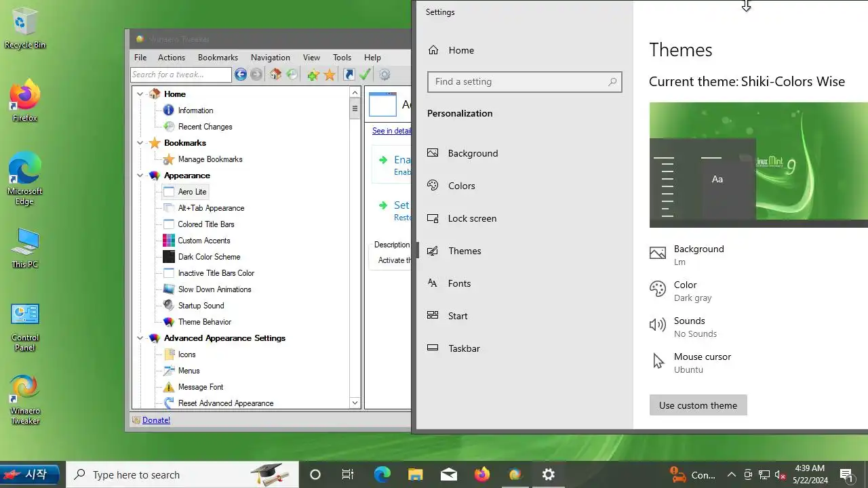The height and width of the screenshot is (488, 868).
Task: Click the theme Background Lm option
Action: tap(687, 255)
